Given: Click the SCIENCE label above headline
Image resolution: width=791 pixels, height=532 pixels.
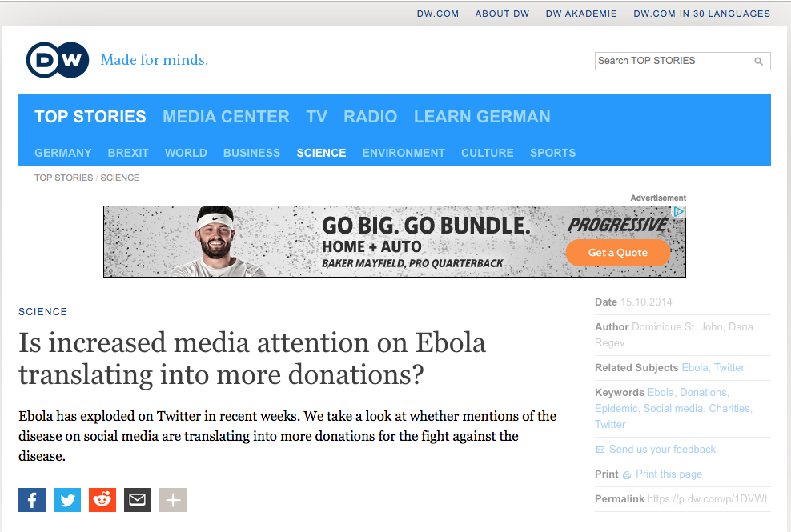Looking at the screenshot, I should tap(43, 312).
